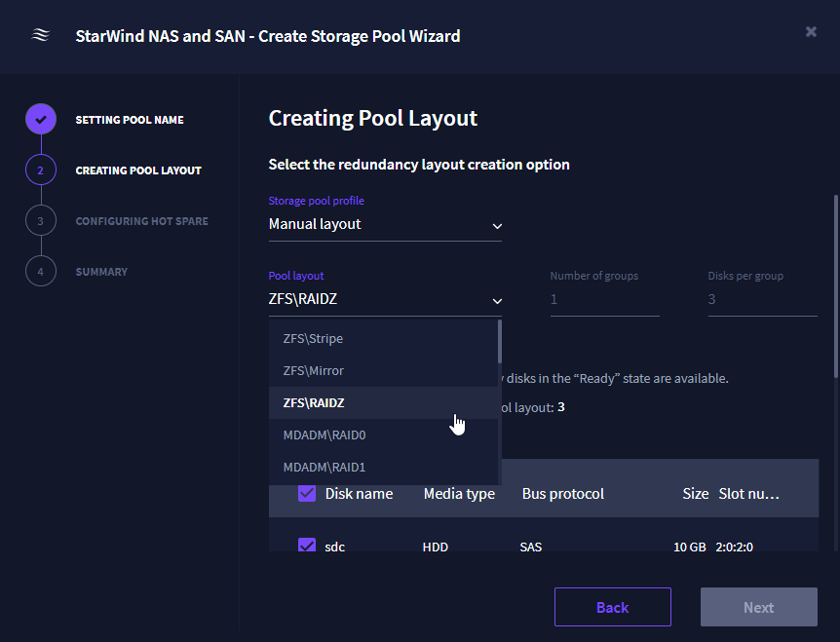The width and height of the screenshot is (840, 642).
Task: Uncheck the sdc disk checkbox
Action: click(x=307, y=546)
